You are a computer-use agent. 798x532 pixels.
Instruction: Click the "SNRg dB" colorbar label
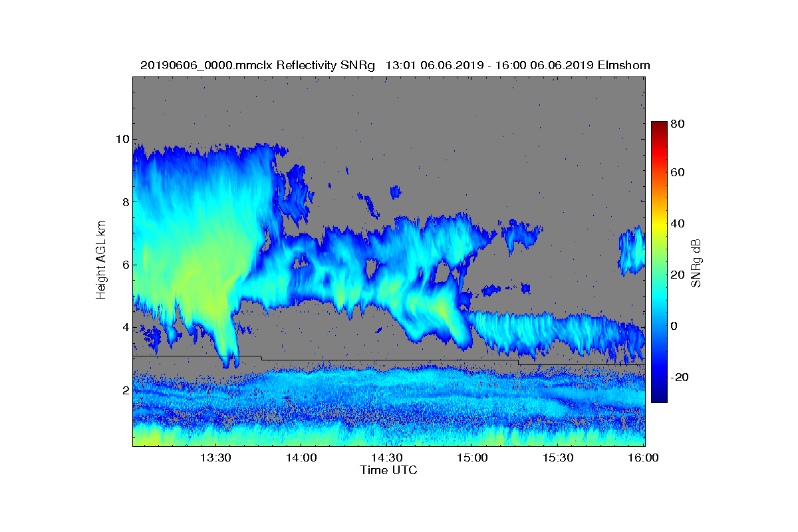(x=696, y=263)
